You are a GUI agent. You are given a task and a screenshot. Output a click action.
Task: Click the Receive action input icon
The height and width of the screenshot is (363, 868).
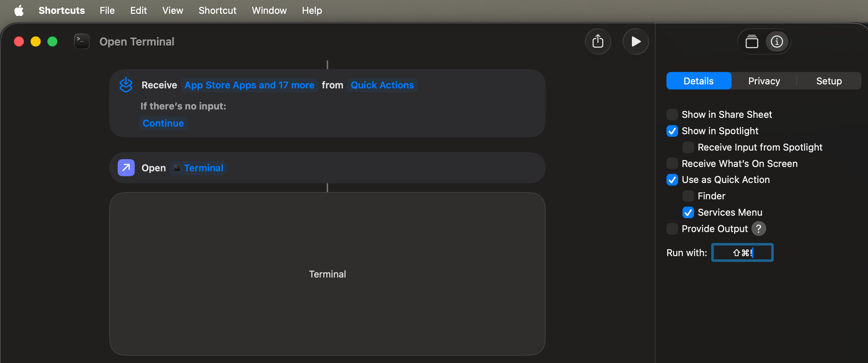click(126, 85)
